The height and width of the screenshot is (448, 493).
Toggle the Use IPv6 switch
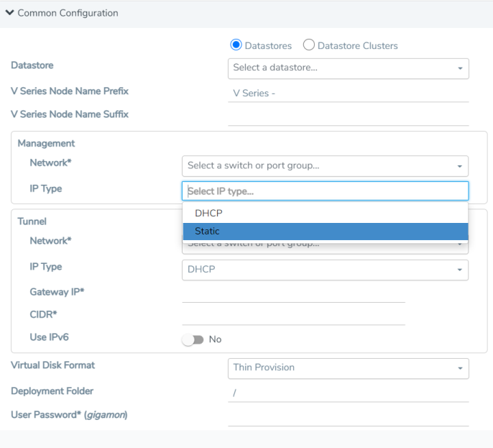[193, 339]
